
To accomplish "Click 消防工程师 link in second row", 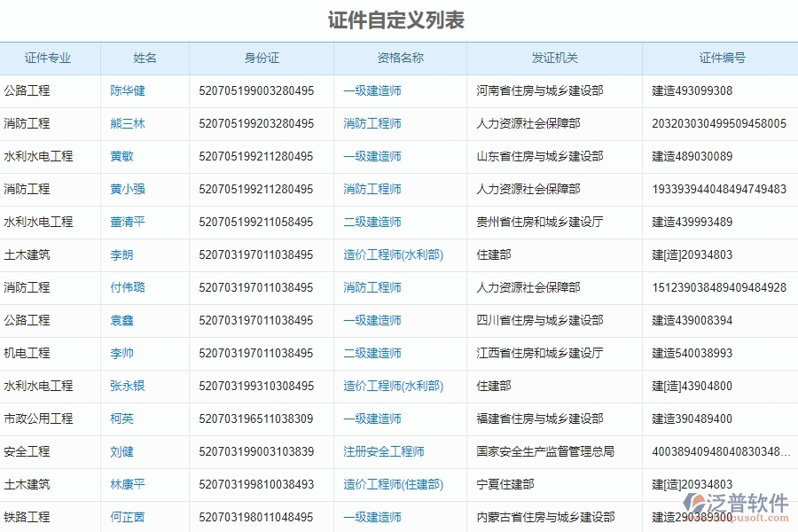I will [372, 123].
